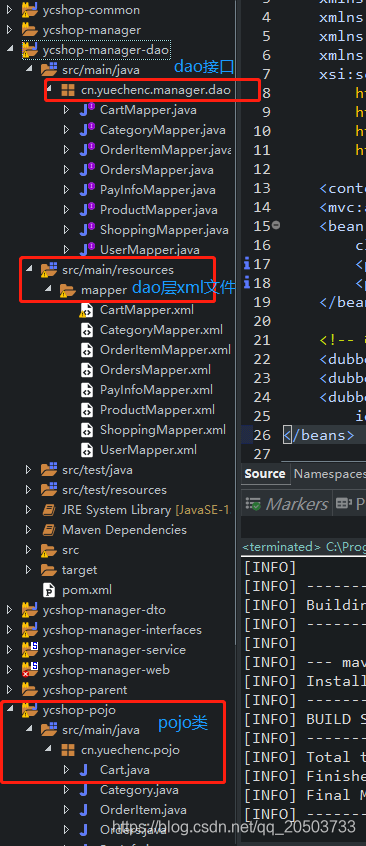The height and width of the screenshot is (846, 366).
Task: Toggle code folding on line 15
Action: pyautogui.click(x=276, y=226)
